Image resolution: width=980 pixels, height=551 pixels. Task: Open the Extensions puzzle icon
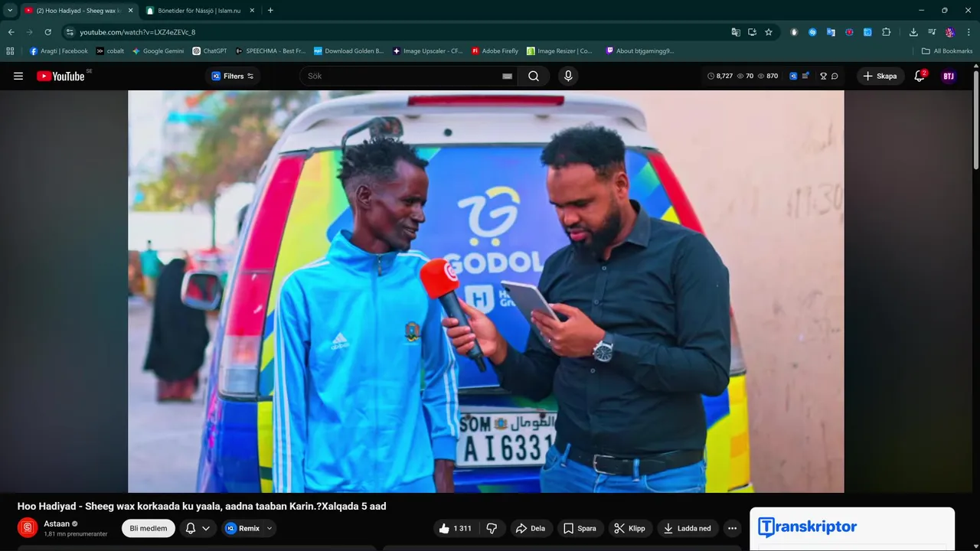pos(887,32)
